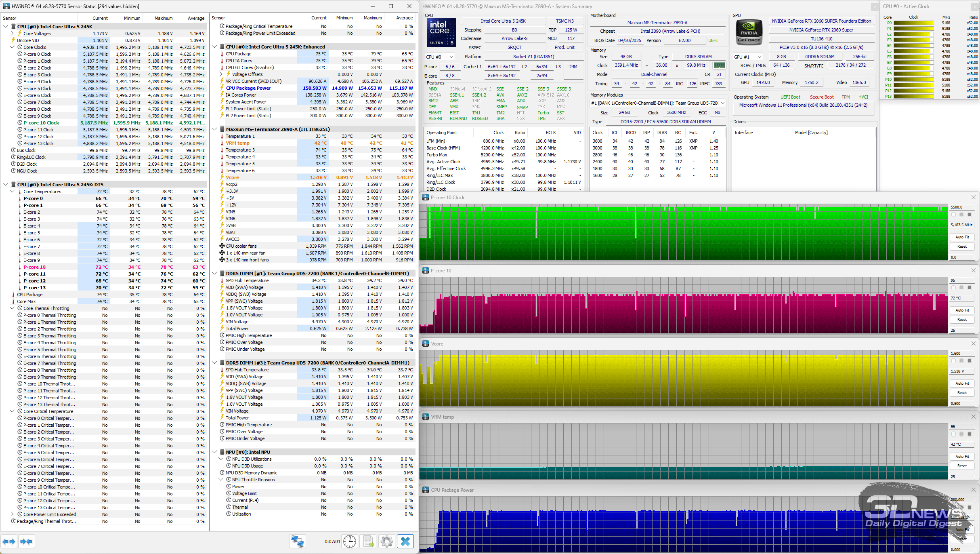The image size is (980, 554).
Task: Open the CPU #0 selector dropdown
Action: 440,57
